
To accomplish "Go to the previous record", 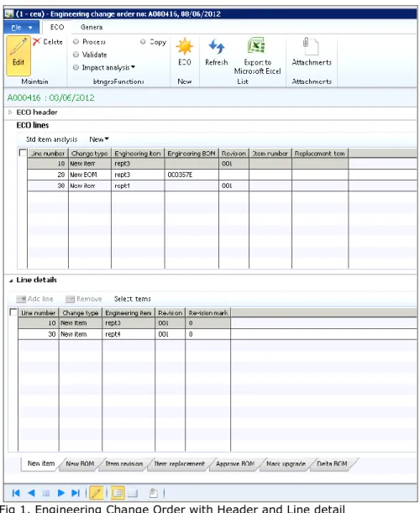I will 31,493.
